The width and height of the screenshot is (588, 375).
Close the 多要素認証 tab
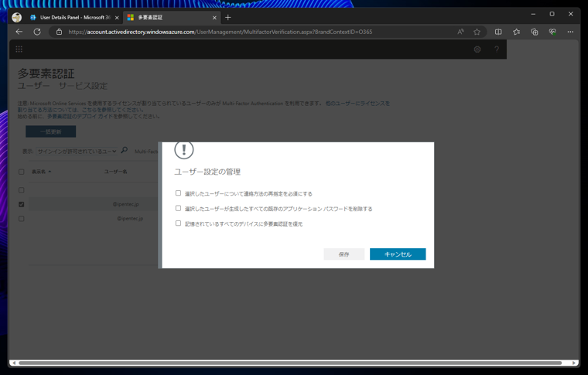click(x=214, y=18)
